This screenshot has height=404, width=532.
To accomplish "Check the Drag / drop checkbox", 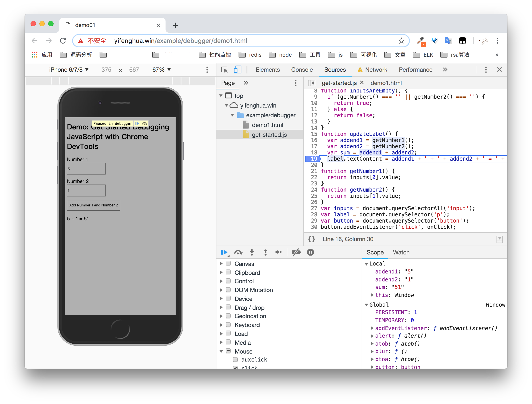I will pyautogui.click(x=228, y=307).
